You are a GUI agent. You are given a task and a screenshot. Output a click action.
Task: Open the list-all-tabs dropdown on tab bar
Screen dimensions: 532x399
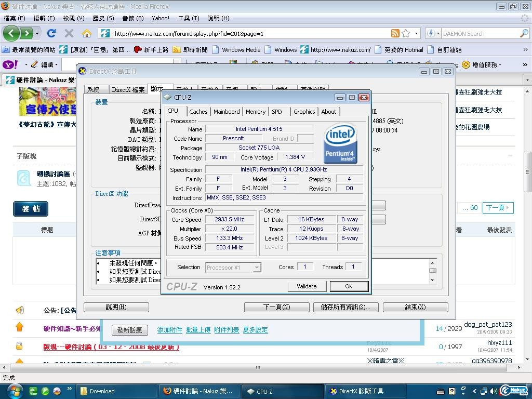[527, 80]
